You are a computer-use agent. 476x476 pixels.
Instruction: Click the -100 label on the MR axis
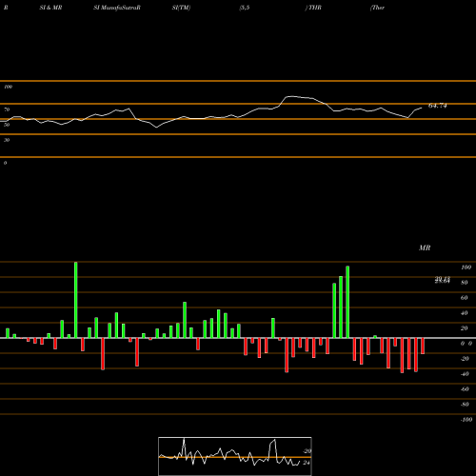(466, 420)
